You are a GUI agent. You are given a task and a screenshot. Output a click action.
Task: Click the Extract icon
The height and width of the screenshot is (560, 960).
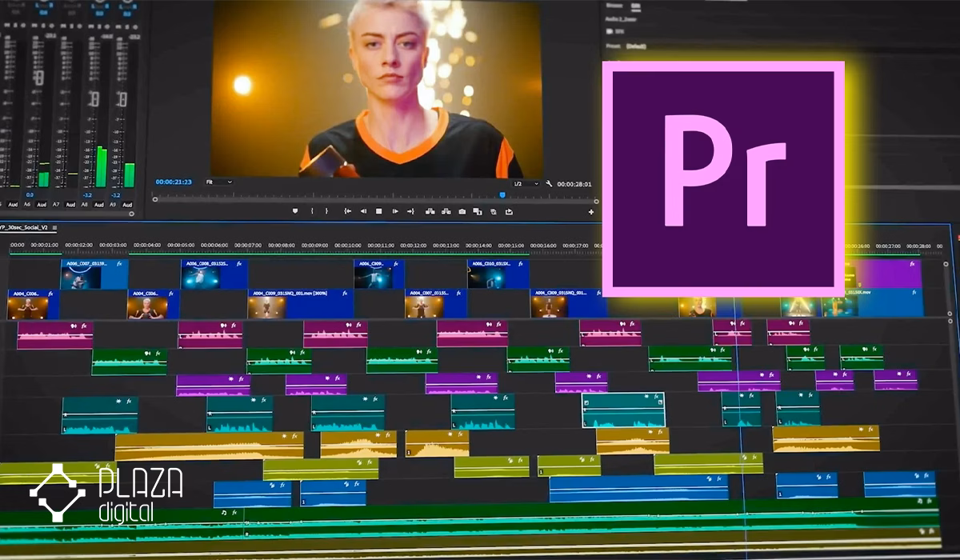point(446,211)
